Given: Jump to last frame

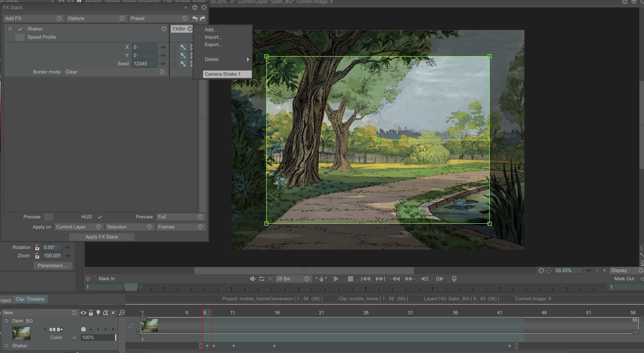Looking at the screenshot, I should [x=380, y=279].
